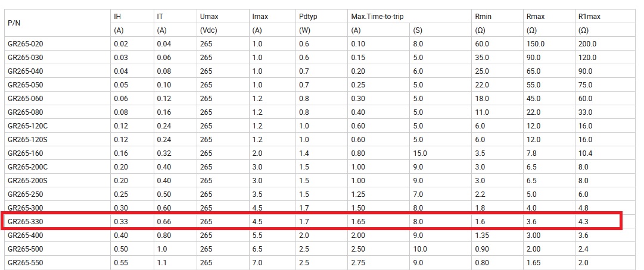The height and width of the screenshot is (270, 644).
Task: Select Imax value 3.5 for GR265-250
Action: coord(257,194)
